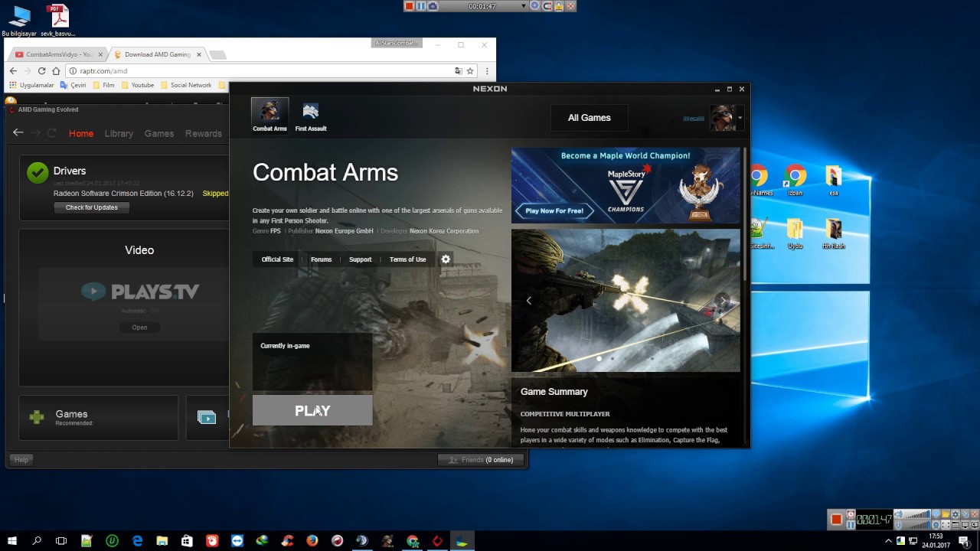Select the first carousel pagination dot
This screenshot has height=551, width=980.
click(599, 358)
